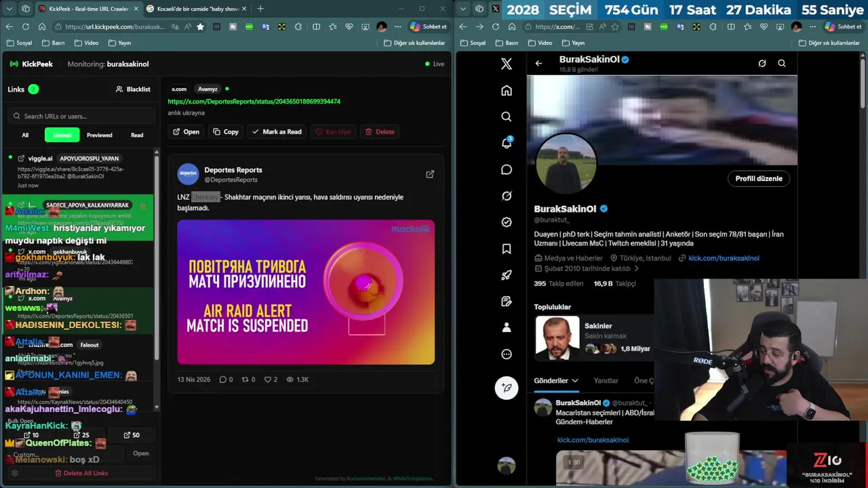Click the Search URLs or users field
Viewport: 868px width, 488px height.
coord(81,116)
